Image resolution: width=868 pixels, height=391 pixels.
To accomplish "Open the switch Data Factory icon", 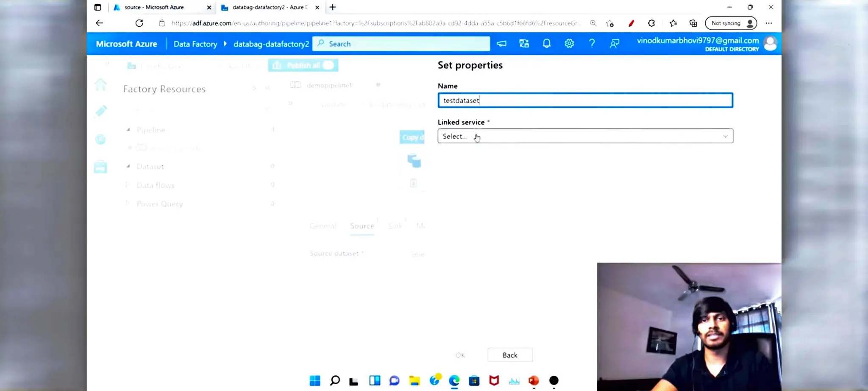I will (x=524, y=44).
